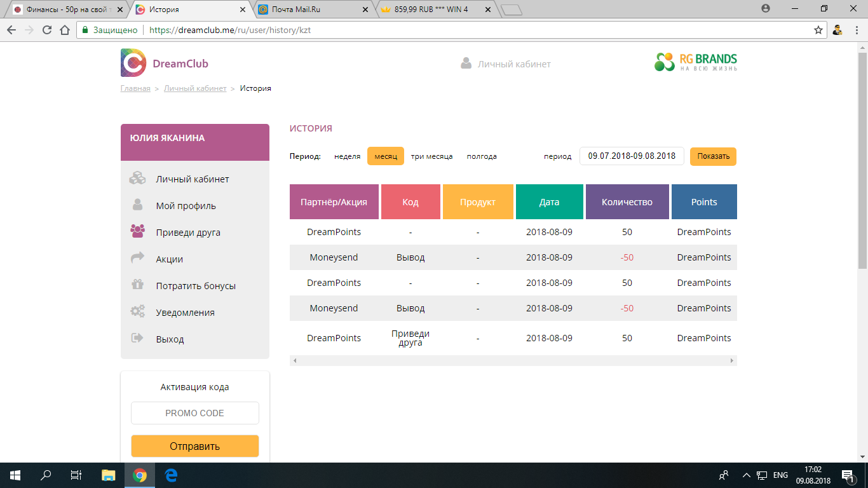Select the неделя period filter
Image resolution: width=868 pixels, height=488 pixels.
pos(347,156)
